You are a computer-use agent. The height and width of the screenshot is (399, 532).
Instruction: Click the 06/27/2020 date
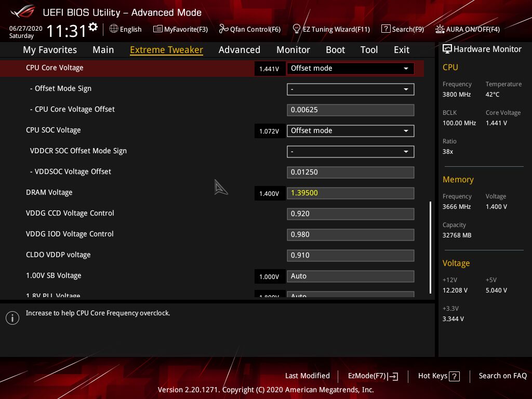pyautogui.click(x=26, y=29)
